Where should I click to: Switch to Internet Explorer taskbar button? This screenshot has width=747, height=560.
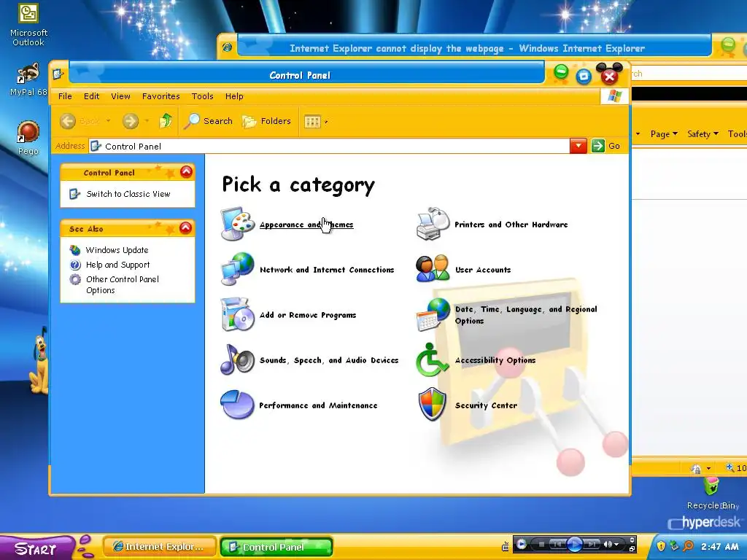click(160, 547)
